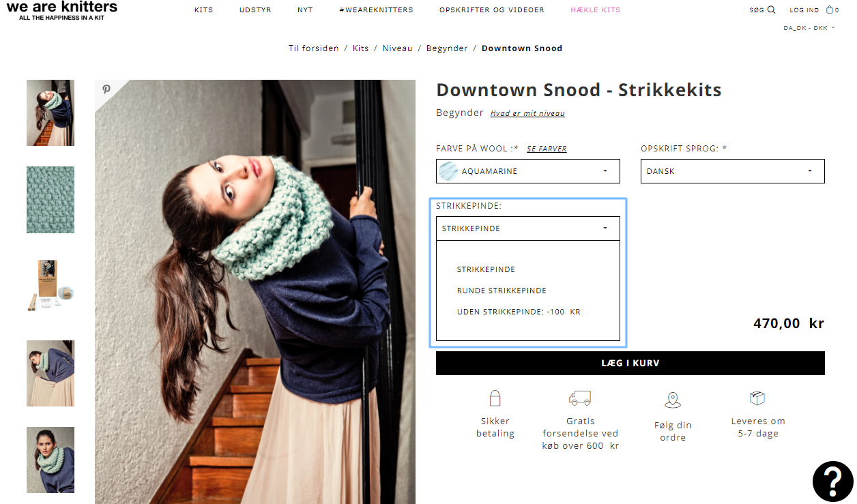This screenshot has height=504, width=857.
Task: Click the secure payment padlock icon
Action: [495, 398]
